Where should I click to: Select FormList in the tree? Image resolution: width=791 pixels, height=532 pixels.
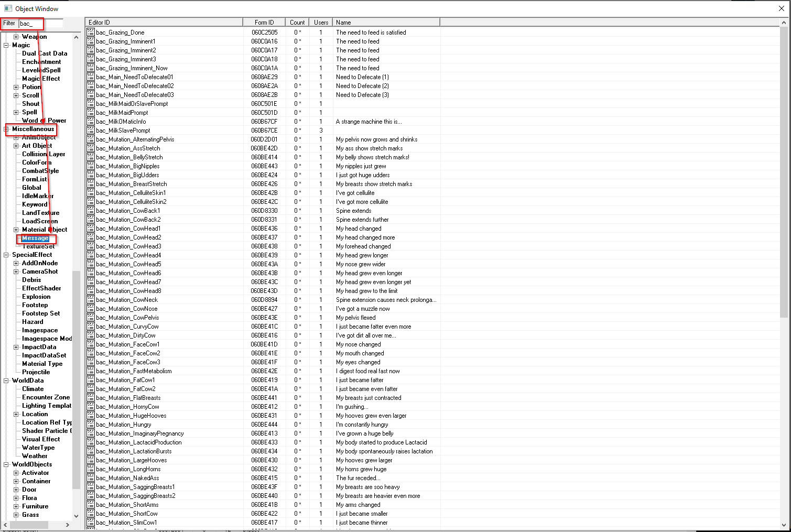tap(35, 179)
